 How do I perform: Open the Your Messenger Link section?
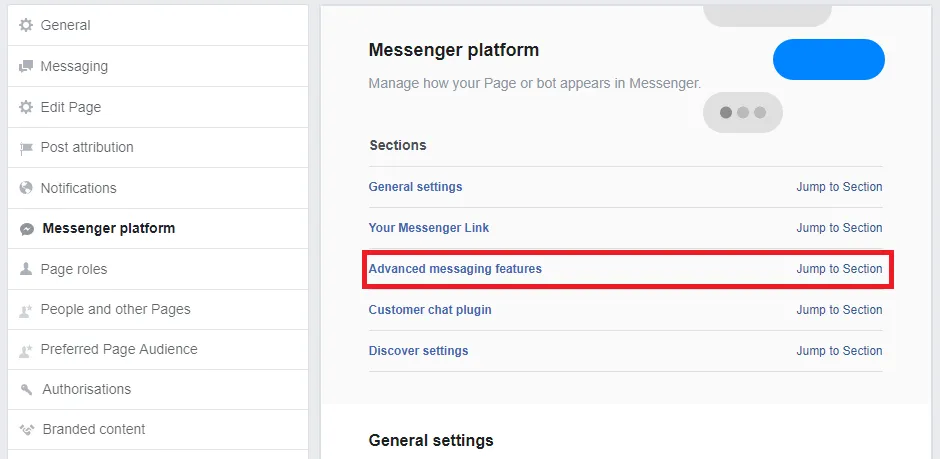point(429,228)
